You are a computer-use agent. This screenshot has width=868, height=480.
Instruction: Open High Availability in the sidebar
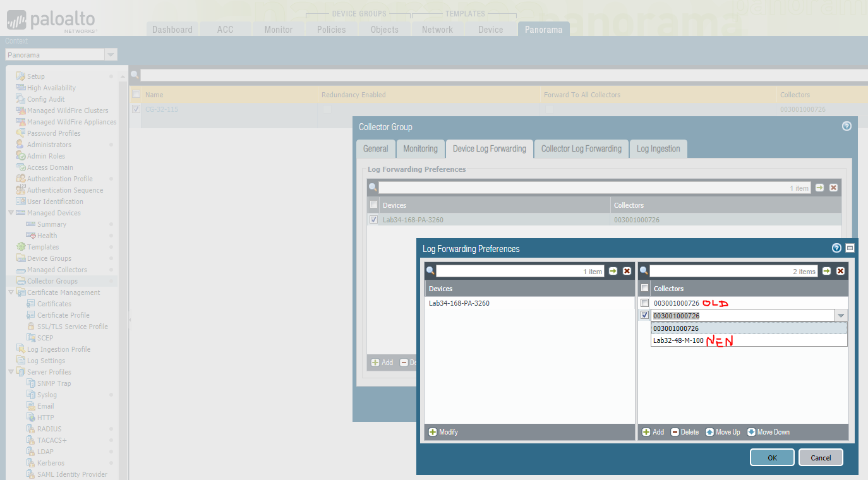51,88
